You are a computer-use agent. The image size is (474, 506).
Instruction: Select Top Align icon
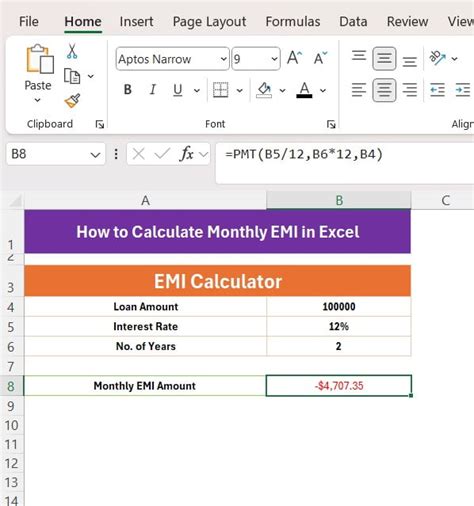click(x=359, y=55)
